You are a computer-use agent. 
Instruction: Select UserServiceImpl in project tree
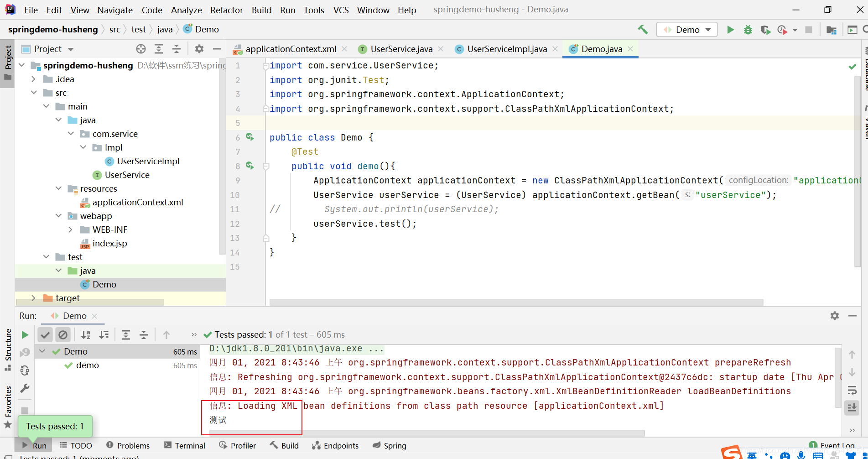(148, 161)
